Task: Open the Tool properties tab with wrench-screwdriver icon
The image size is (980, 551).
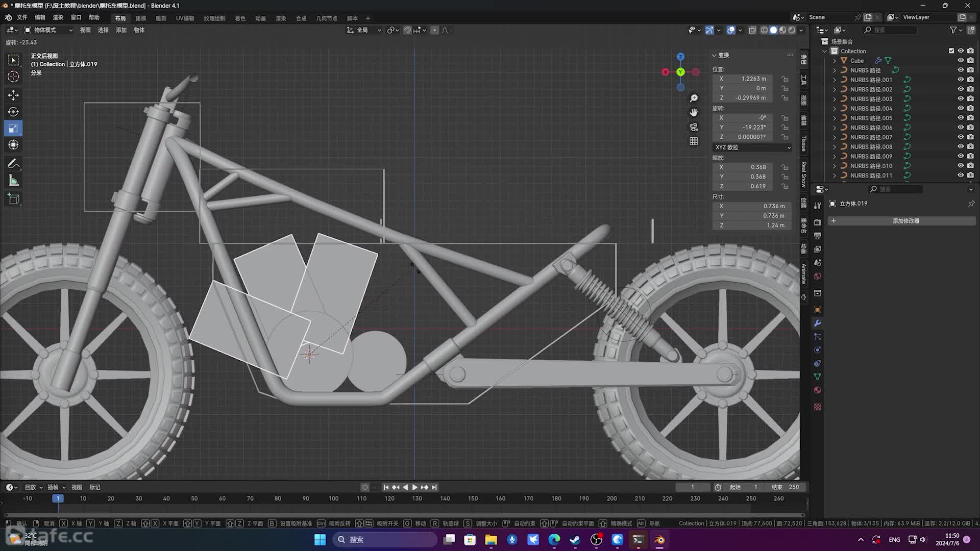Action: [817, 205]
